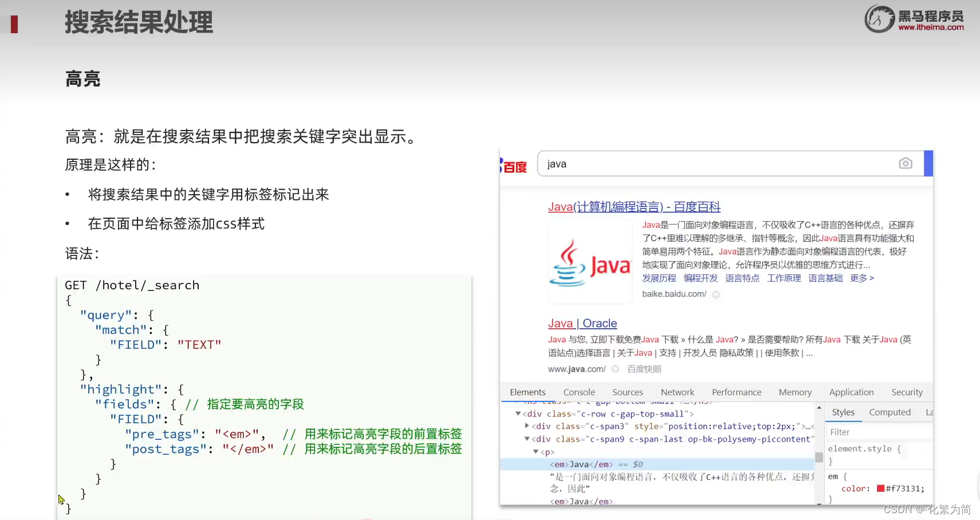Collapse the c-span9 c-span-last div node
This screenshot has height=520, width=980.
(527, 439)
